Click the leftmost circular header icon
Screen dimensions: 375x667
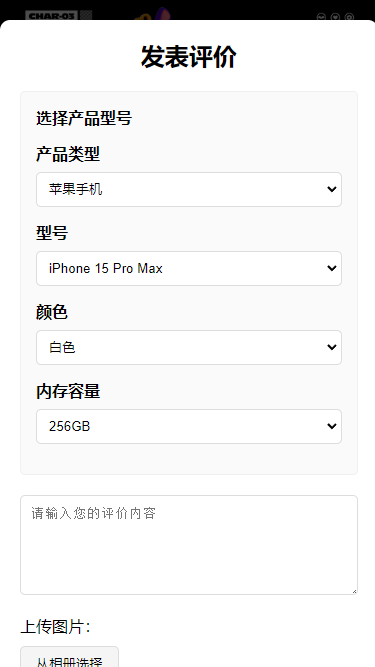[322, 17]
